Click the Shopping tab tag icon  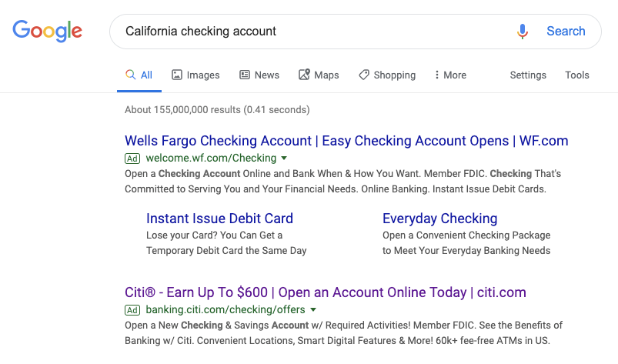[364, 75]
